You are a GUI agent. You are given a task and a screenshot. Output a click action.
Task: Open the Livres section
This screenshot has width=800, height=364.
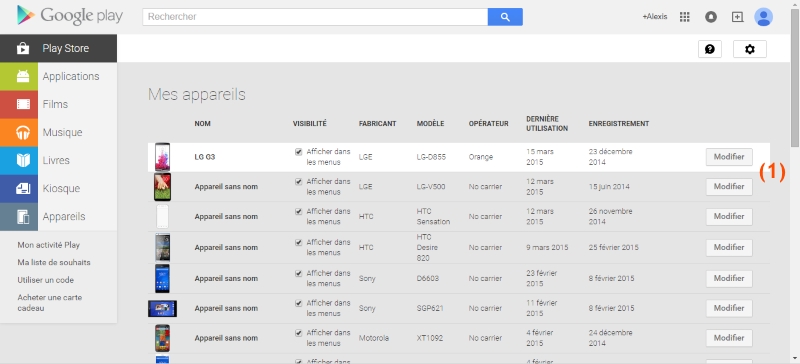click(x=59, y=160)
